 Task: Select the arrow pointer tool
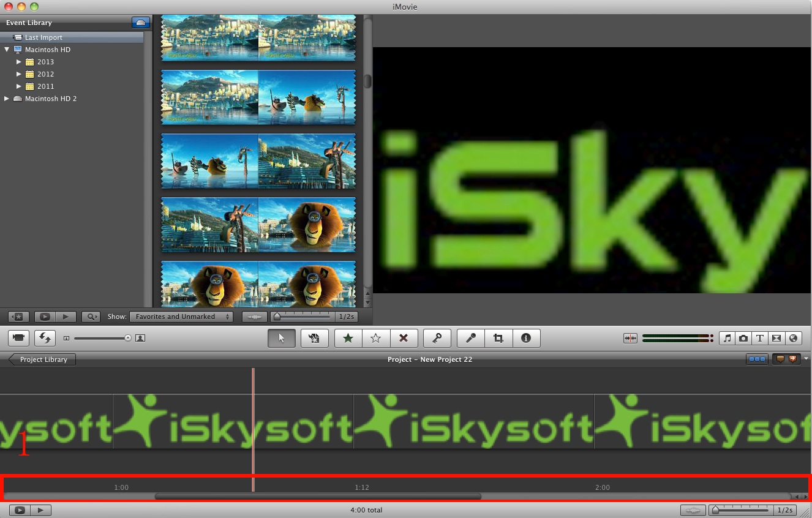(x=282, y=338)
